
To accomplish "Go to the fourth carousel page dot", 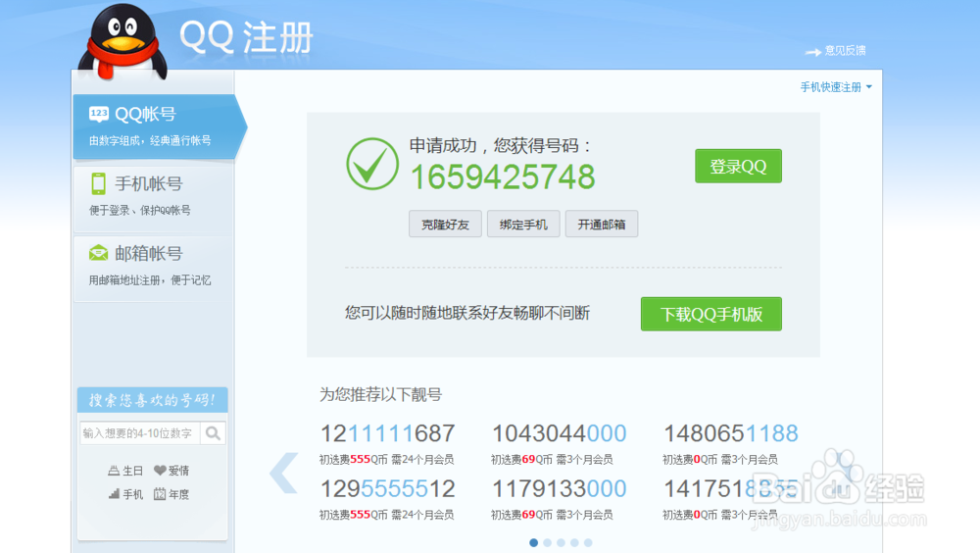I will point(574,543).
